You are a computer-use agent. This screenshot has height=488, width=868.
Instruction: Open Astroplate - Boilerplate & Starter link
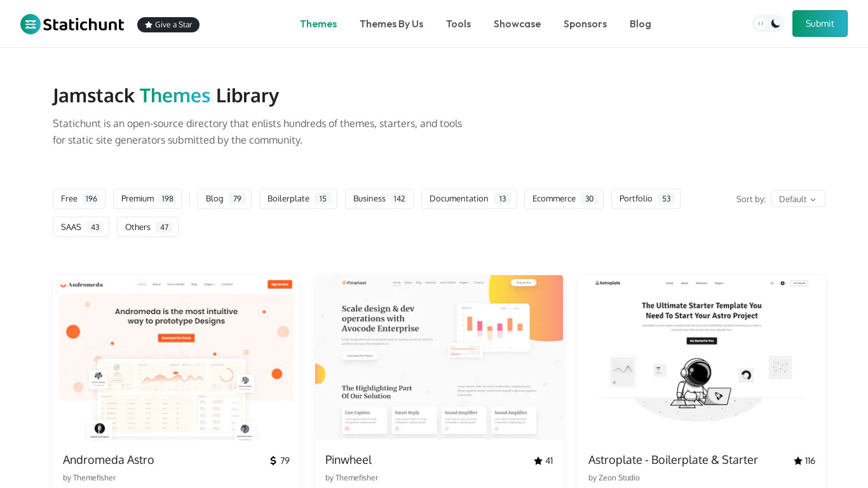[x=673, y=460]
